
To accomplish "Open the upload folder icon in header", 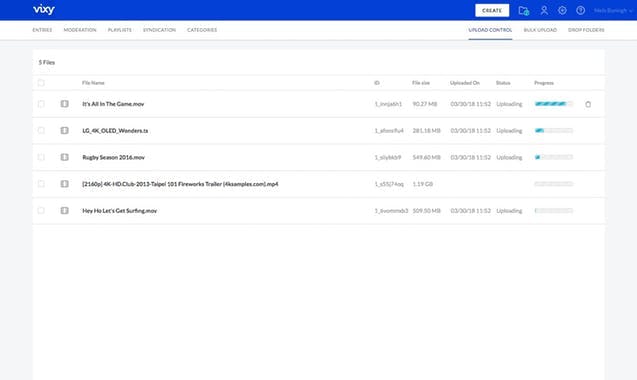I will [x=524, y=11].
